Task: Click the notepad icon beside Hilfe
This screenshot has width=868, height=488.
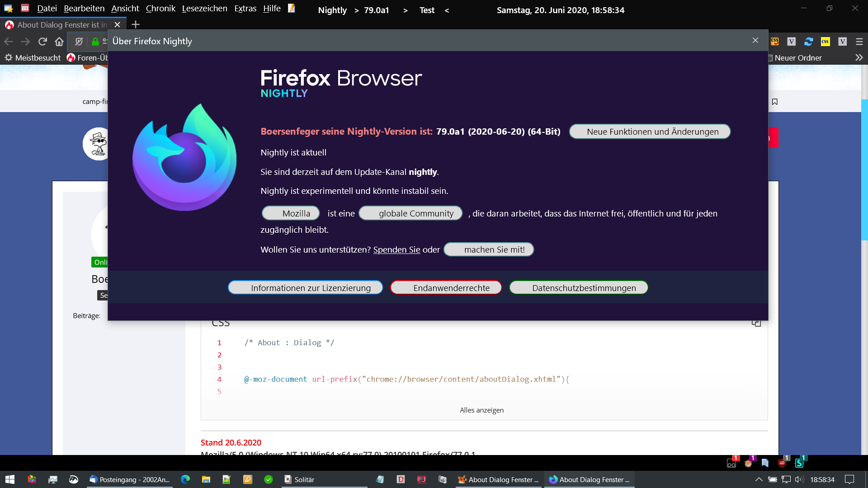Action: coord(292,9)
